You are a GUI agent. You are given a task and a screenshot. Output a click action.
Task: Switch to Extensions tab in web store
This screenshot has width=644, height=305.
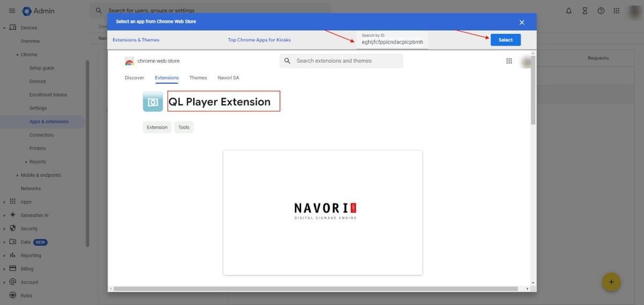pos(167,78)
